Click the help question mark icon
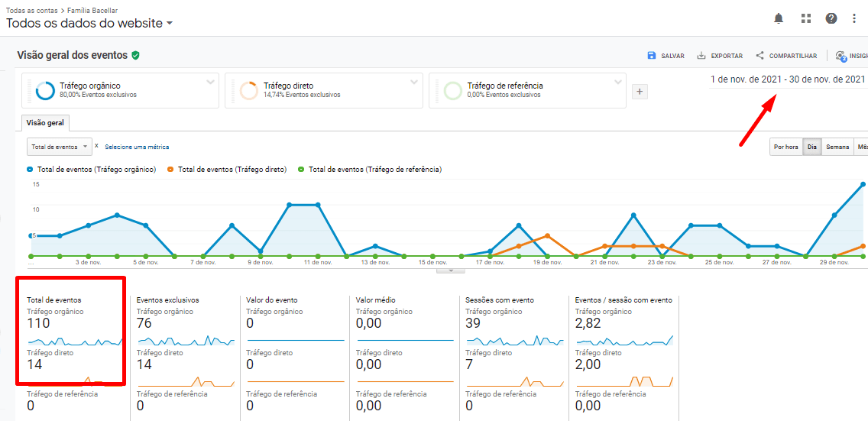 coord(831,18)
